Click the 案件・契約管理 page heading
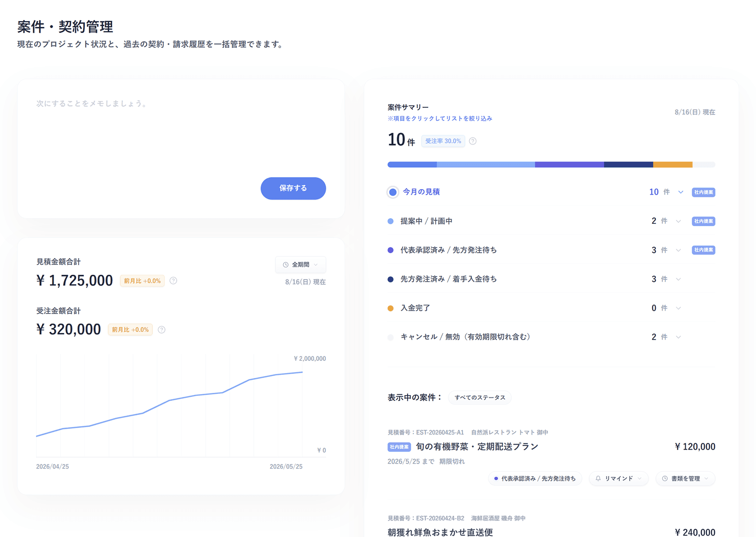 (65, 27)
